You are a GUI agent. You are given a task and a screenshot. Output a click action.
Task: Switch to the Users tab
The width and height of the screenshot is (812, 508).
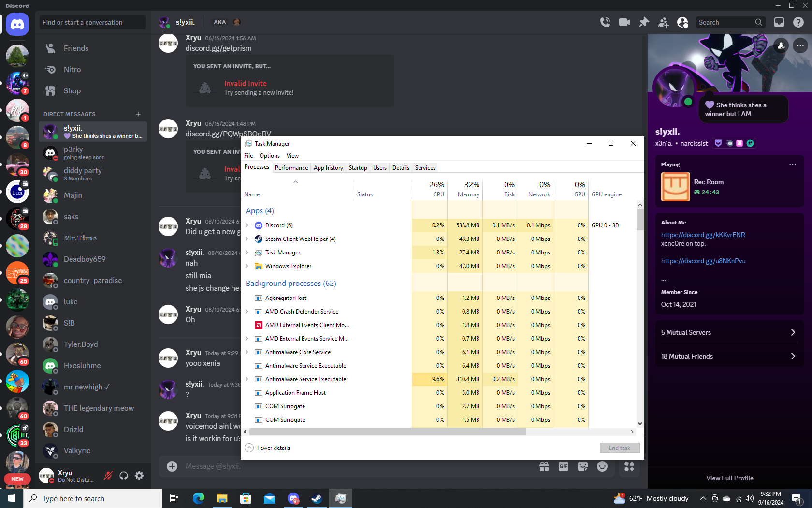click(380, 168)
